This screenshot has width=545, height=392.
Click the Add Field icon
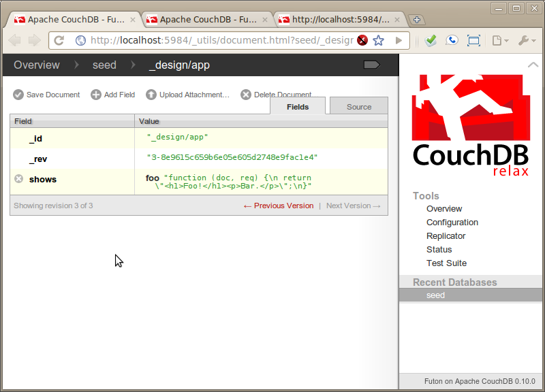tap(94, 95)
